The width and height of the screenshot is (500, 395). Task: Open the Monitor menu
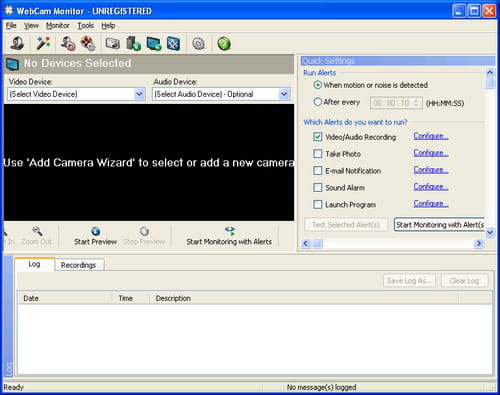click(x=58, y=26)
